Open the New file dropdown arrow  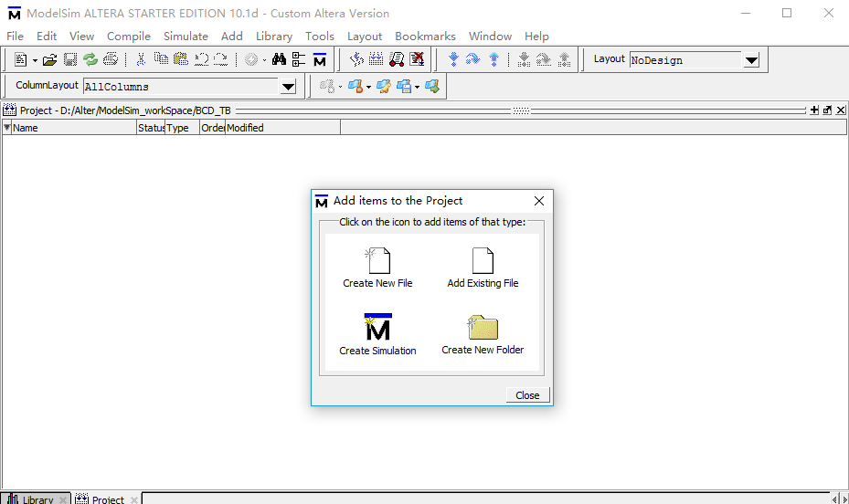(x=35, y=60)
